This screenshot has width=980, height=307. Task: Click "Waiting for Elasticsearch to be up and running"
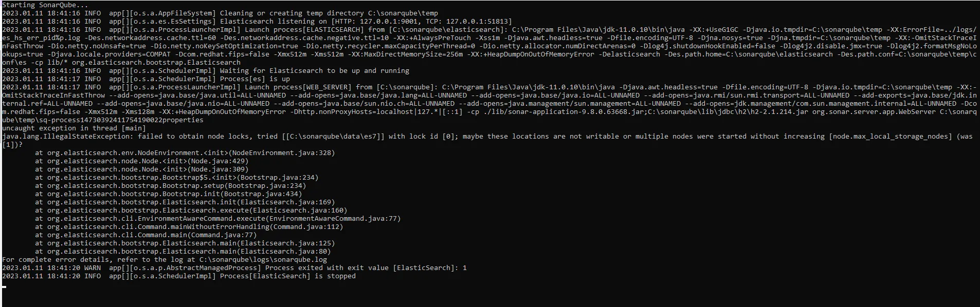314,70
